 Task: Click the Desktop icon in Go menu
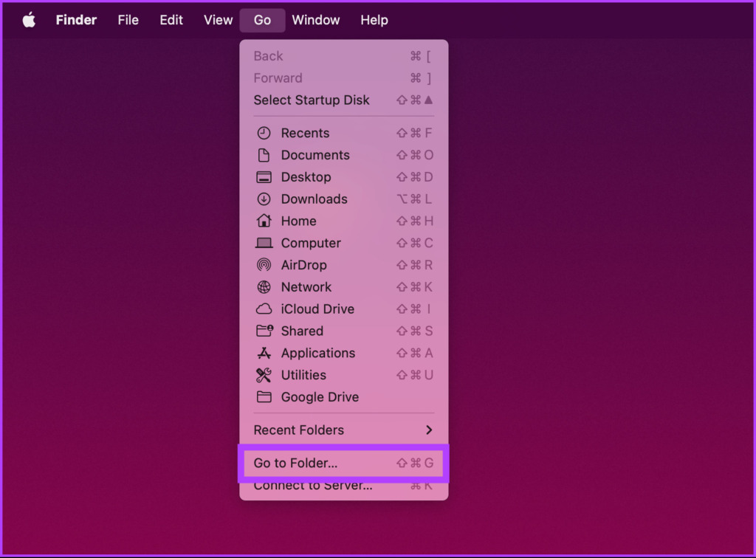(x=264, y=177)
